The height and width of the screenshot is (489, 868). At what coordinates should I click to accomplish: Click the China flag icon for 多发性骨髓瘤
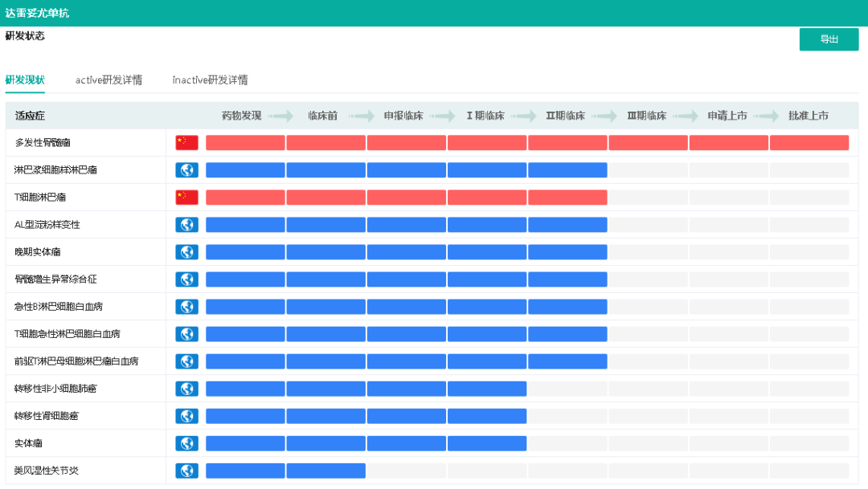point(186,143)
